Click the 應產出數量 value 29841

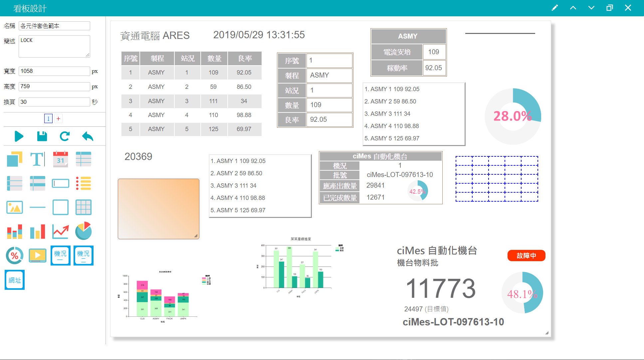375,185
